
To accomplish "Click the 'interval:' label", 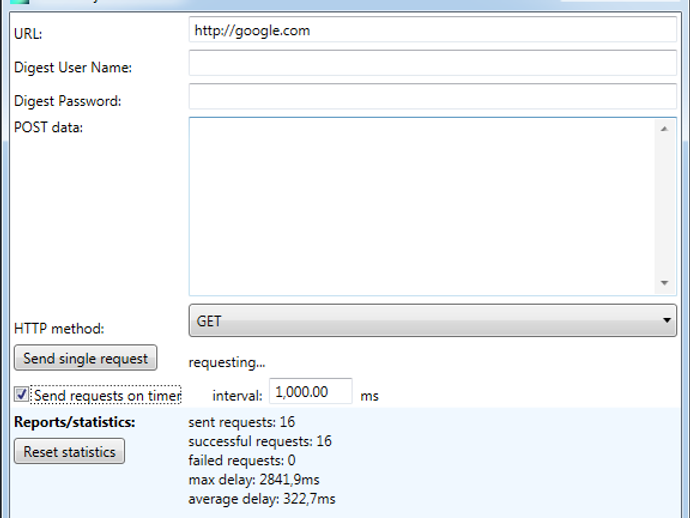I will (237, 396).
